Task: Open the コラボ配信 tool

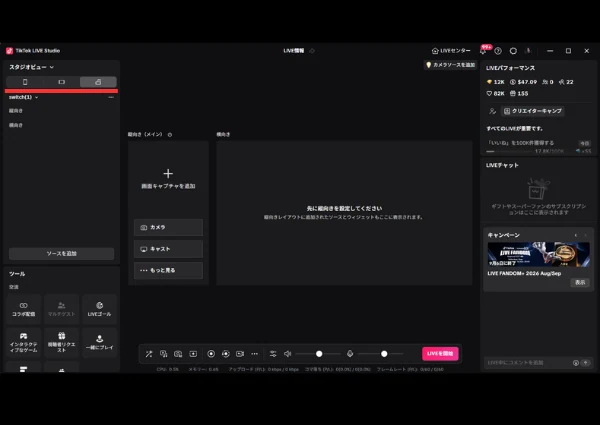Action: click(23, 309)
